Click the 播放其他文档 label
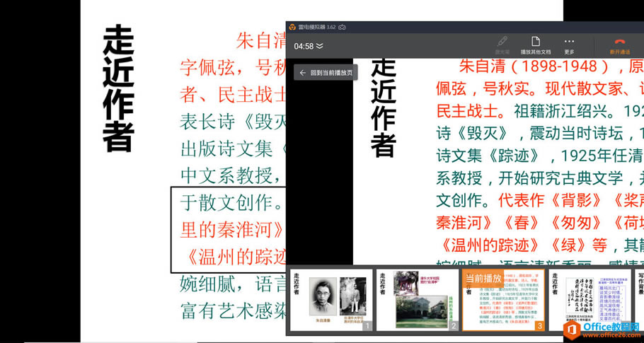Image resolution: width=644 pixels, height=343 pixels. [536, 52]
